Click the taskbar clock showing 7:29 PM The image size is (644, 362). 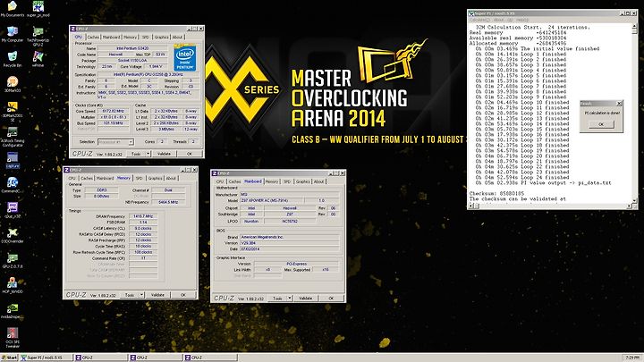tap(632, 358)
